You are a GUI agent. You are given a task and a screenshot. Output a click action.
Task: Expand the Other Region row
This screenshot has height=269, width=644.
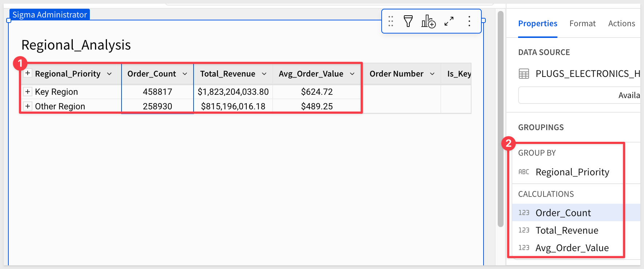coord(28,106)
